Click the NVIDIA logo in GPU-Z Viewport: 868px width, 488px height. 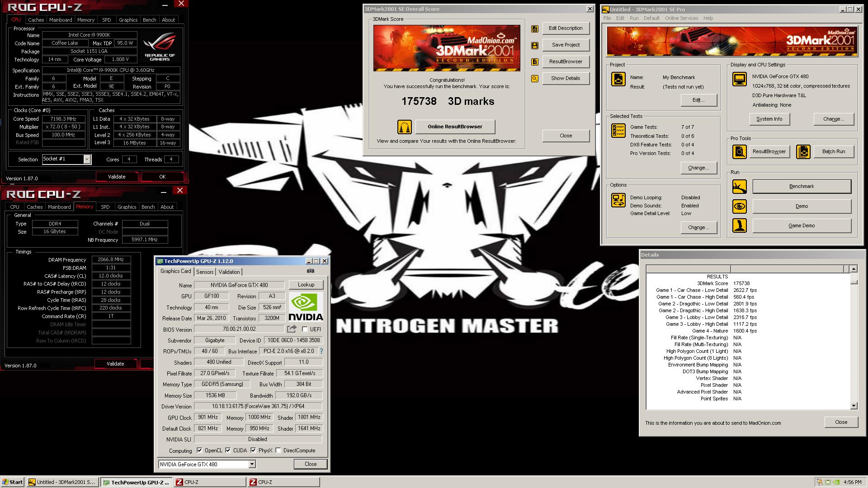point(306,307)
